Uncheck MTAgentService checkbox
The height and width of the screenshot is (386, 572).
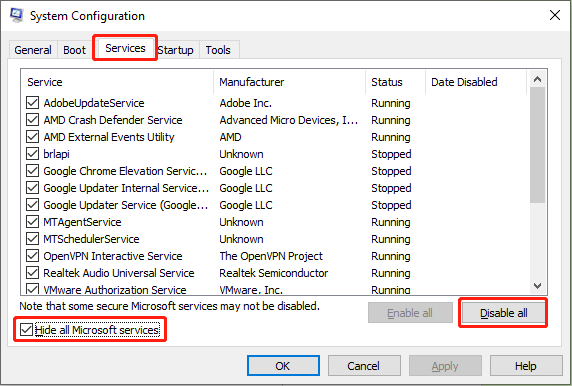(x=32, y=222)
